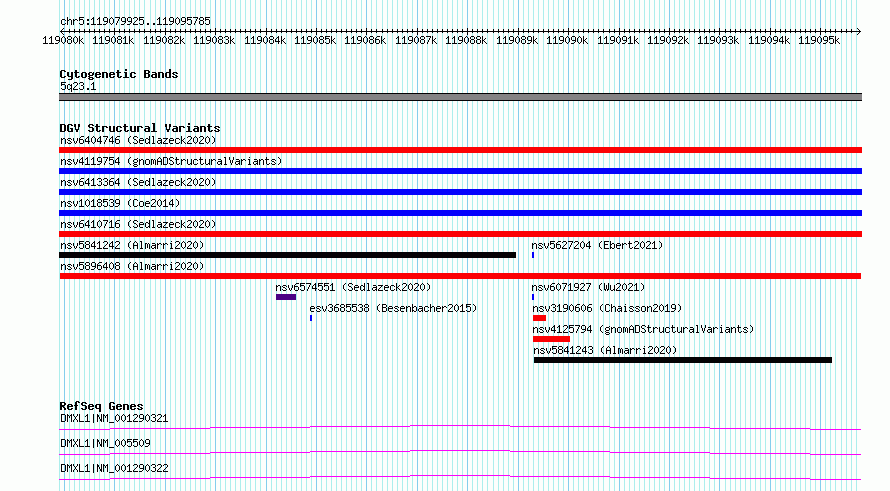Viewport: 890px width, 491px height.
Task: Select the nsv4119754 gnomAD blue variant bar
Action: [460, 171]
